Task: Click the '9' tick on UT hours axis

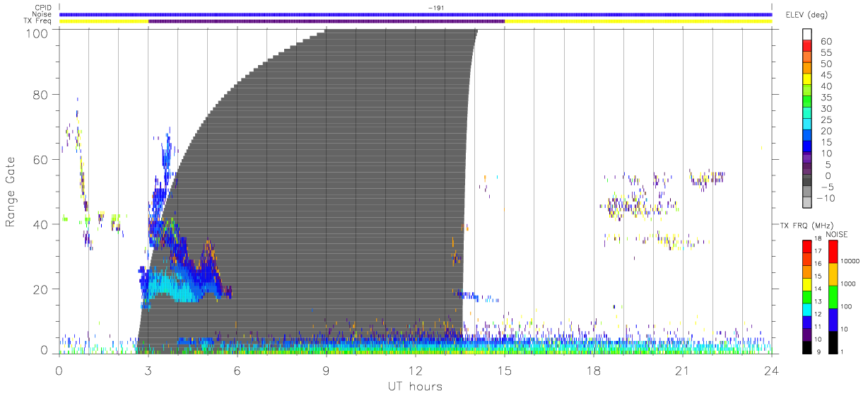Action: pyautogui.click(x=326, y=371)
